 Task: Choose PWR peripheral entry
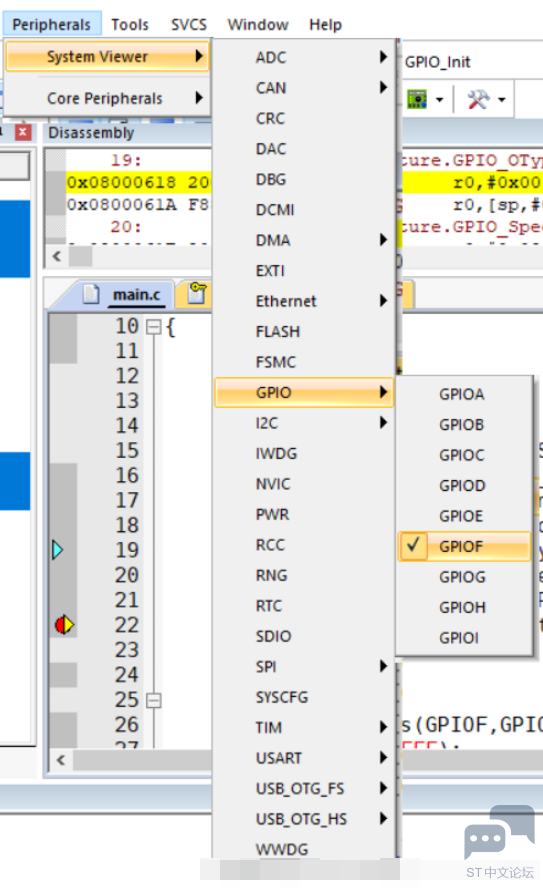[304, 515]
